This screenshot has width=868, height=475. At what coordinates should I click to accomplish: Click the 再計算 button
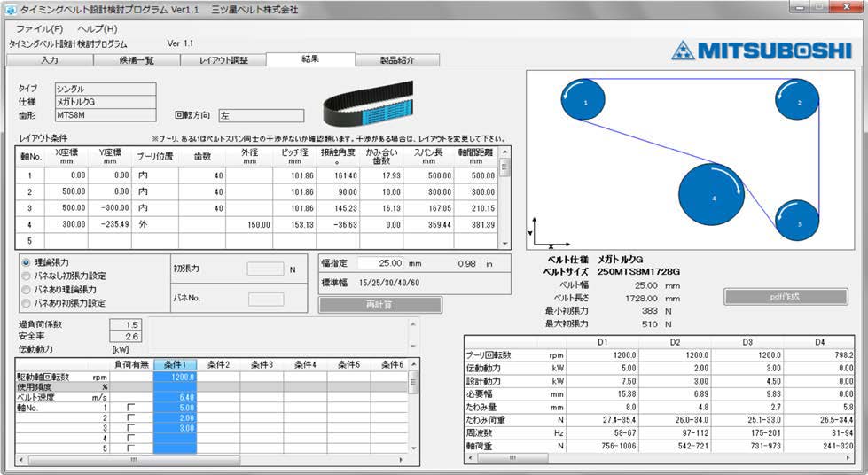point(379,305)
